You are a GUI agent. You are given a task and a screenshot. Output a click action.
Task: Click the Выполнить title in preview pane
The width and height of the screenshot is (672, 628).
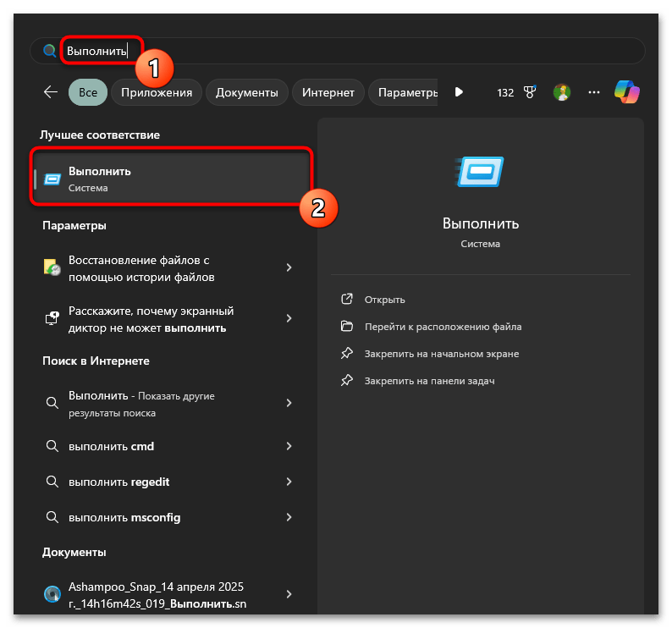coord(481,223)
